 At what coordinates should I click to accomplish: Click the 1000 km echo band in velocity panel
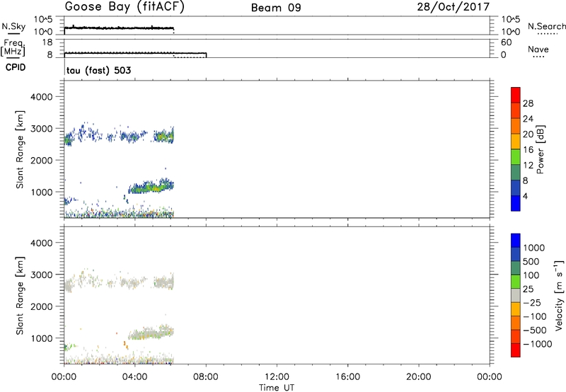(x=151, y=332)
